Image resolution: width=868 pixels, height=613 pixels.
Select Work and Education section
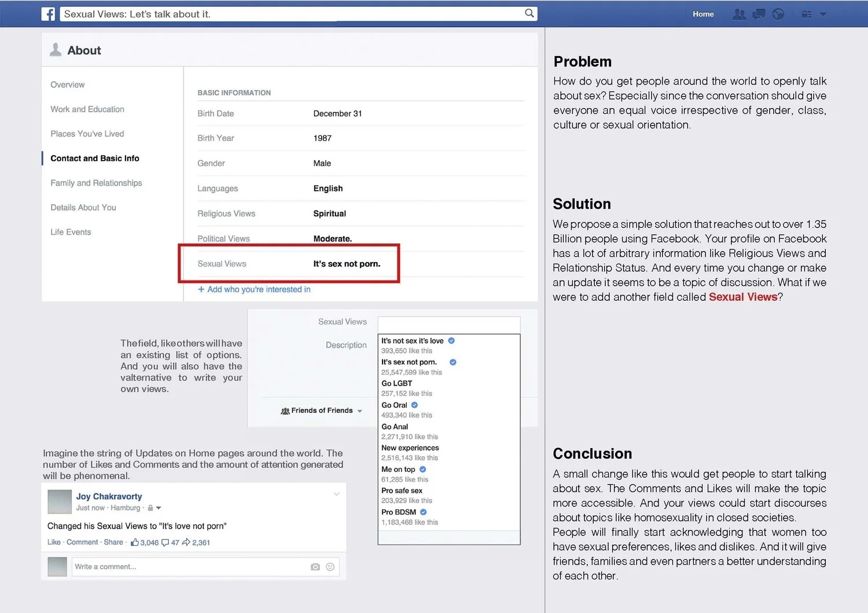click(87, 109)
